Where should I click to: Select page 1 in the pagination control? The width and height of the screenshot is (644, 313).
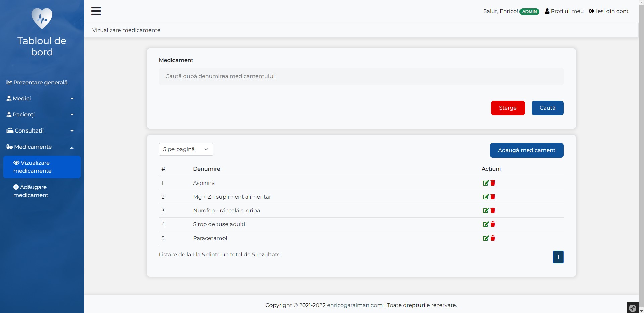point(558,257)
